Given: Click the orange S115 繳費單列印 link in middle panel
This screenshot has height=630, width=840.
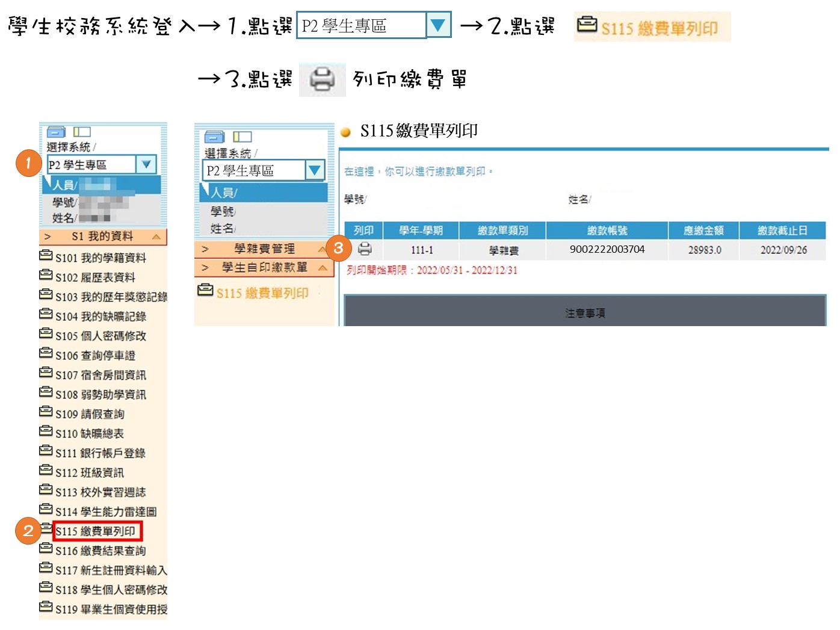Looking at the screenshot, I should pyautogui.click(x=262, y=293).
